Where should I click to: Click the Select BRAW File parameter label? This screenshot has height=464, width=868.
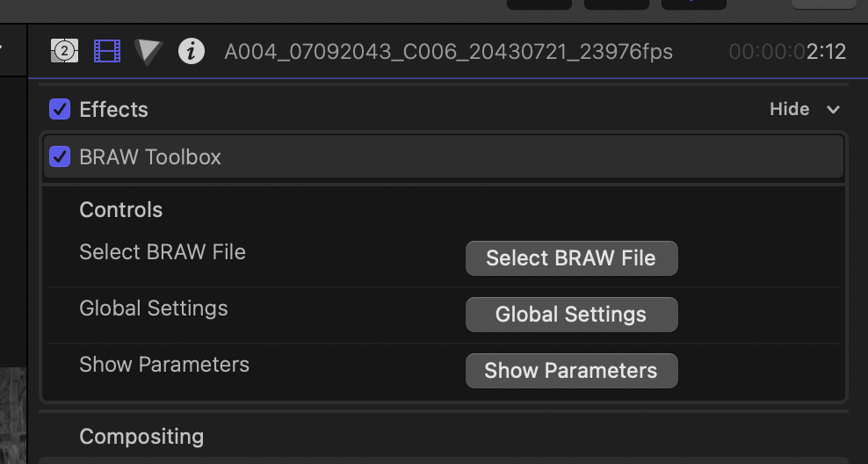pyautogui.click(x=163, y=252)
